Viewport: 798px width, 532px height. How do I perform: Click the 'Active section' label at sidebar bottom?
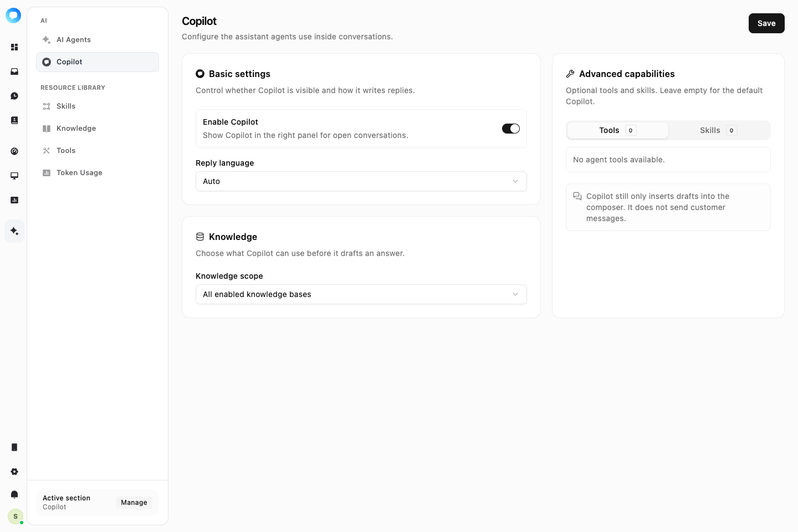coord(66,498)
